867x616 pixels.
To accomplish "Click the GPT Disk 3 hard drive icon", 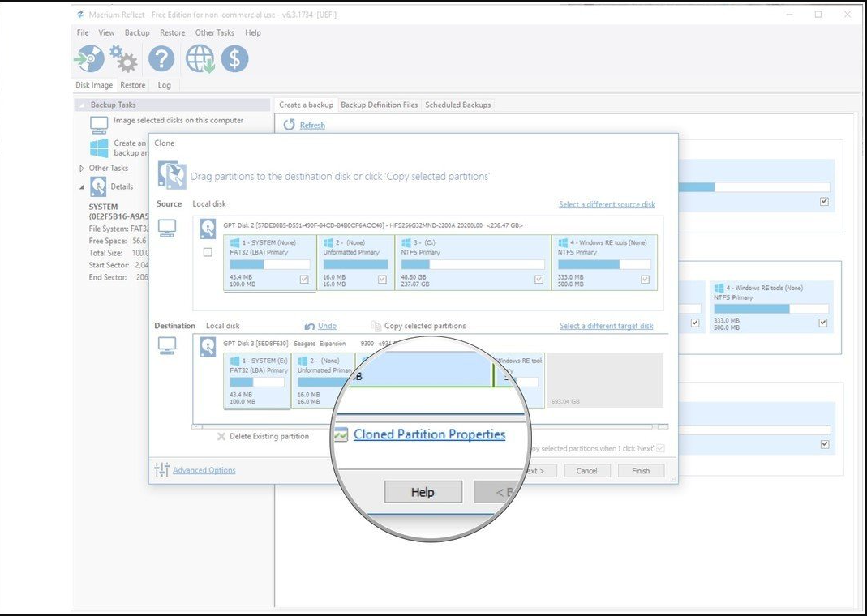I will (208, 347).
